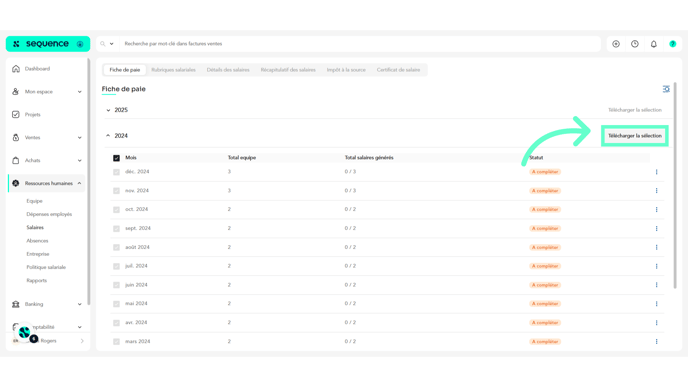688x387 pixels.
Task: Toggle checkbox for déc. 2024
Action: click(116, 172)
